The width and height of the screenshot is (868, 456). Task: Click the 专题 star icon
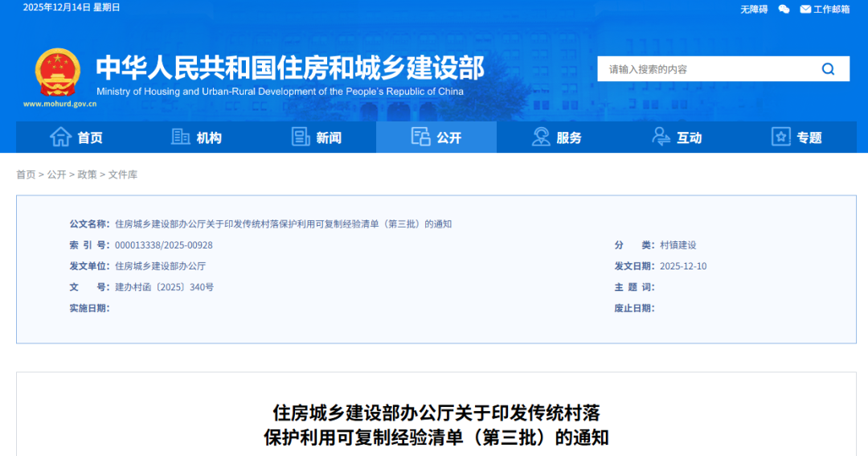point(780,137)
